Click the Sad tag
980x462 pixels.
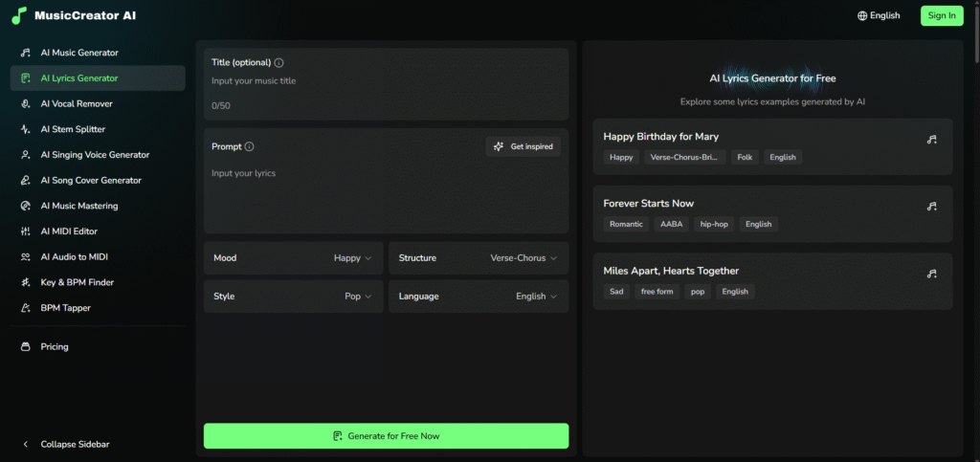click(x=616, y=292)
